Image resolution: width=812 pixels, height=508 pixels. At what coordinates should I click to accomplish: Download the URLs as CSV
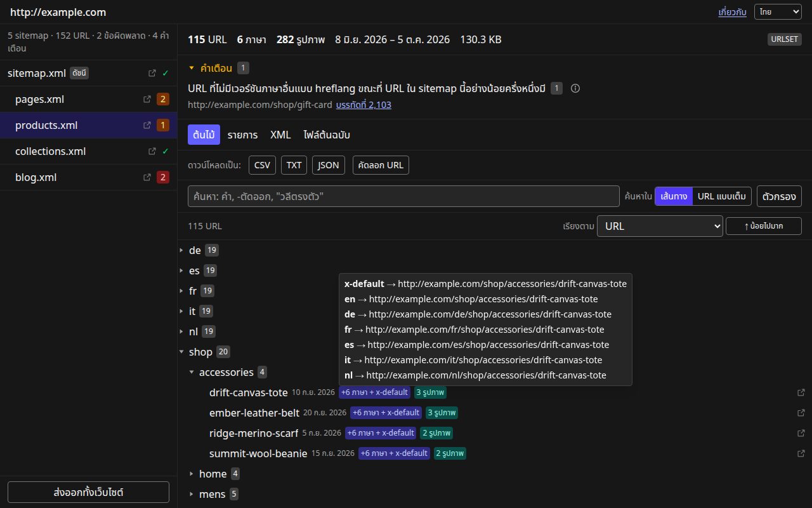point(262,165)
